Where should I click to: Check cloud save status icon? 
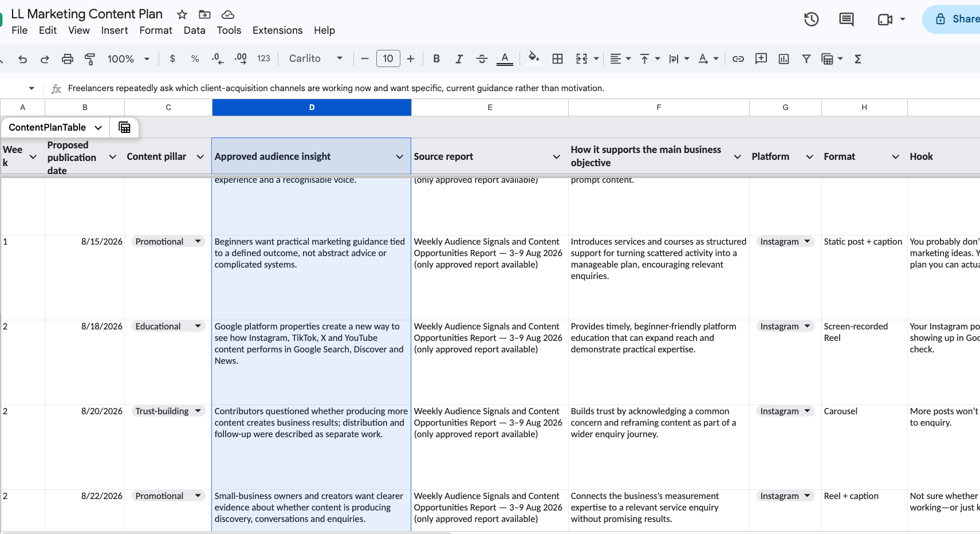coord(227,14)
